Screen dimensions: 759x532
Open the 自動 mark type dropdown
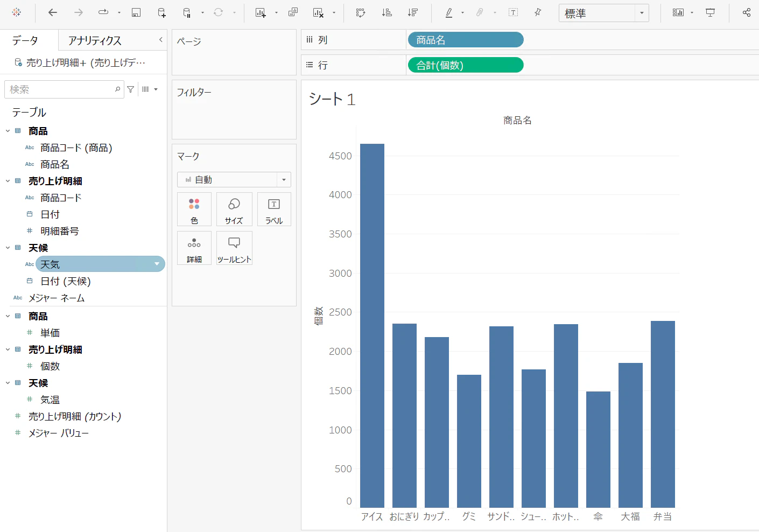284,180
